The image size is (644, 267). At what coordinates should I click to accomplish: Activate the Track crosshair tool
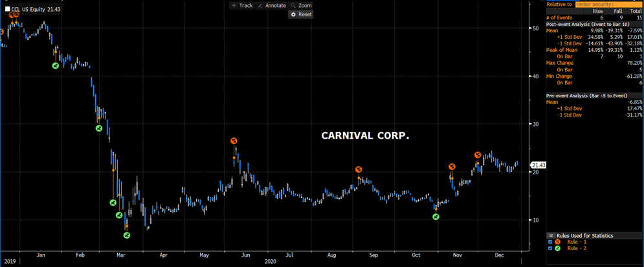242,5
